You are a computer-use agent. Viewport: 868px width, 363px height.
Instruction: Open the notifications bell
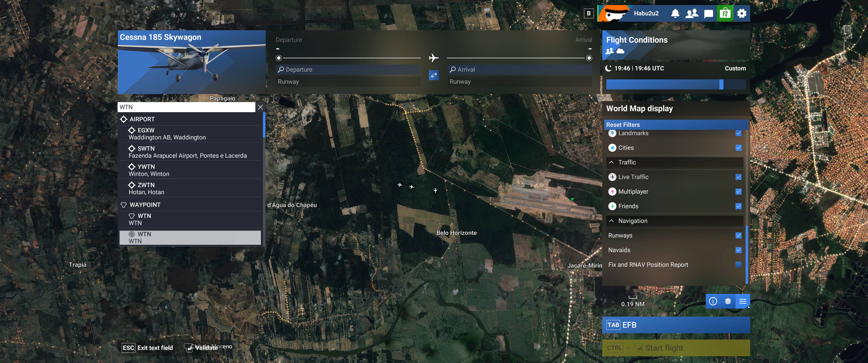(675, 13)
